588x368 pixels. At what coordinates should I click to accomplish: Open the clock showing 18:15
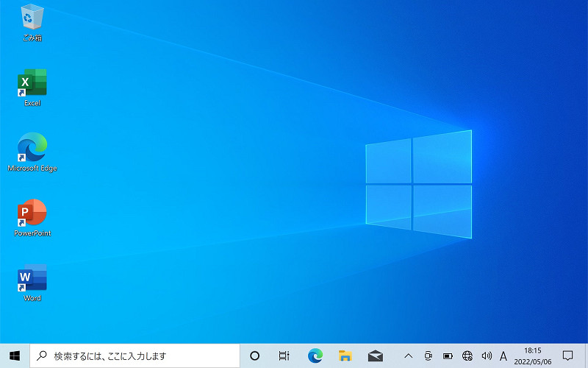click(532, 351)
